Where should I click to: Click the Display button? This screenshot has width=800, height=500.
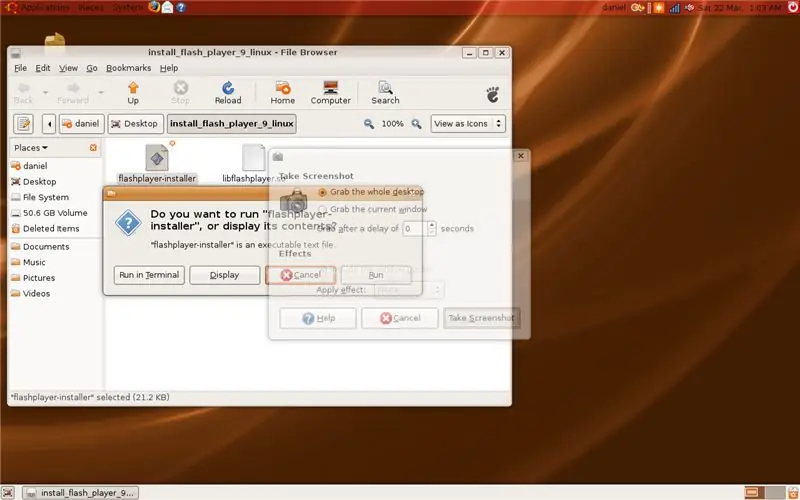(x=224, y=275)
